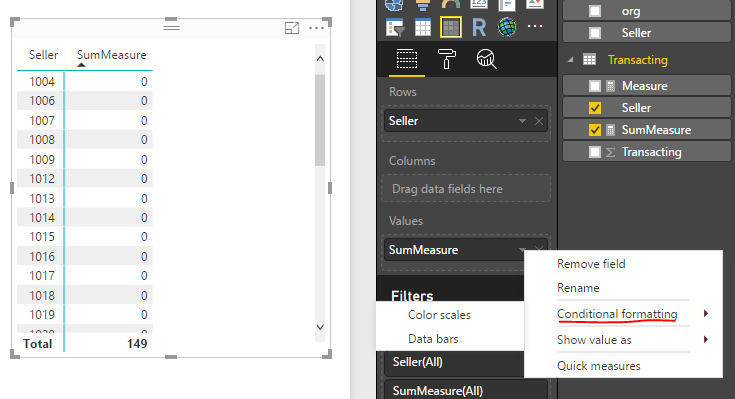Viewport: 735px width, 399px height.
Task: Open Show value as menu entry
Action: point(594,340)
